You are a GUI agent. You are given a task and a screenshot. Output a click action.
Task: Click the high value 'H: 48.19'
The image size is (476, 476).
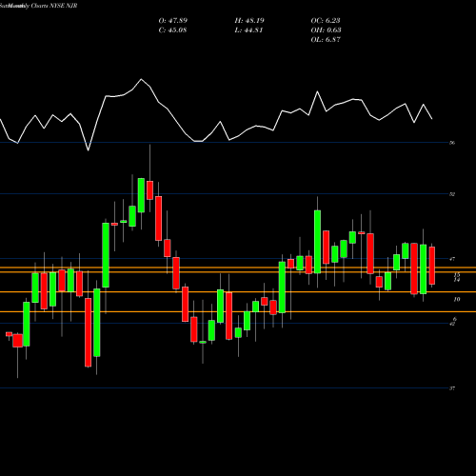[x=249, y=21]
